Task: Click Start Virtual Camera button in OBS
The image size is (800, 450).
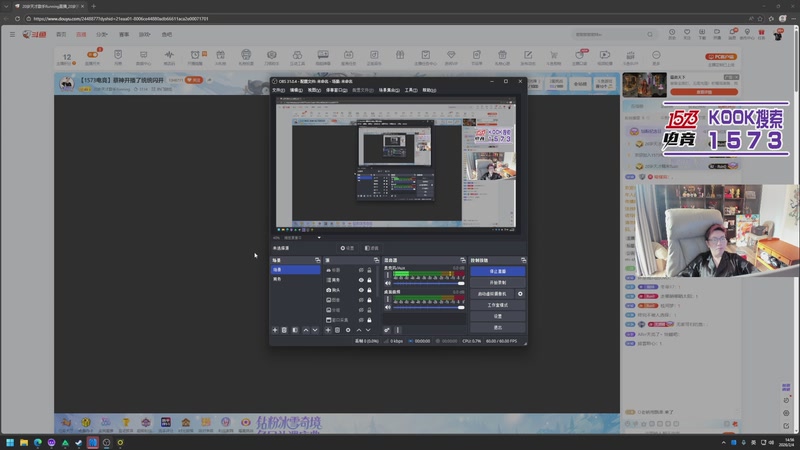Action: coord(492,294)
